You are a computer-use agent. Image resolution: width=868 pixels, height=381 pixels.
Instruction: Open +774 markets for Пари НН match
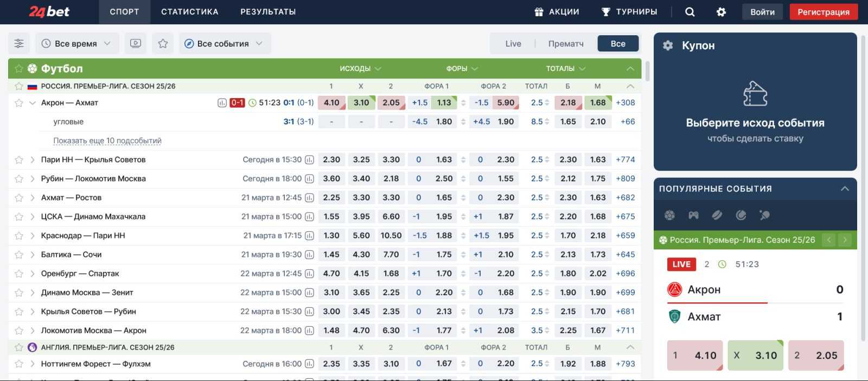coord(626,159)
